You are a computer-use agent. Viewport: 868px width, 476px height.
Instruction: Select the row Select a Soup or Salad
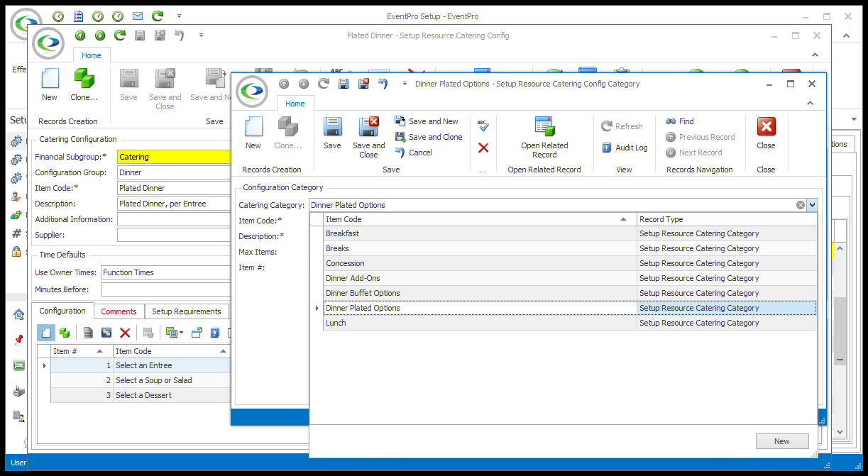tap(141, 380)
